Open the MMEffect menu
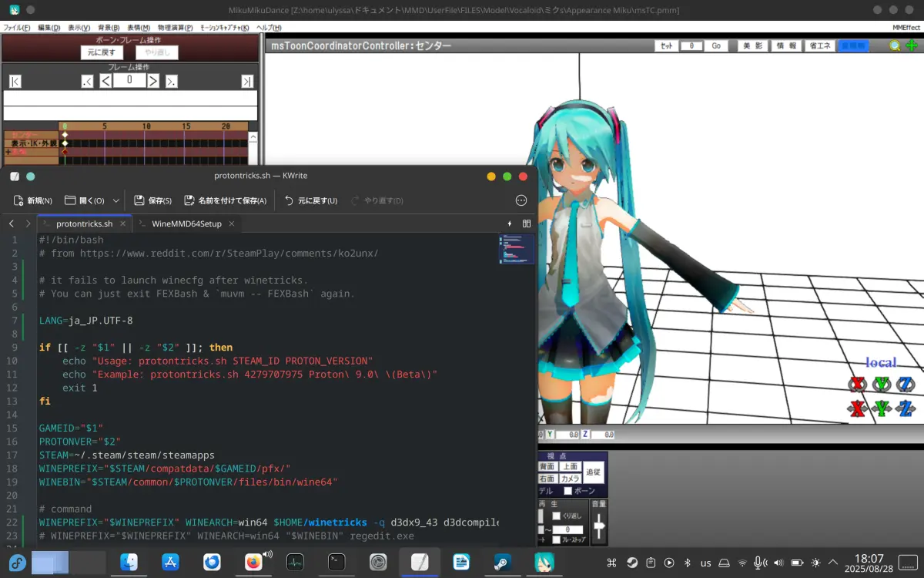 906,28
